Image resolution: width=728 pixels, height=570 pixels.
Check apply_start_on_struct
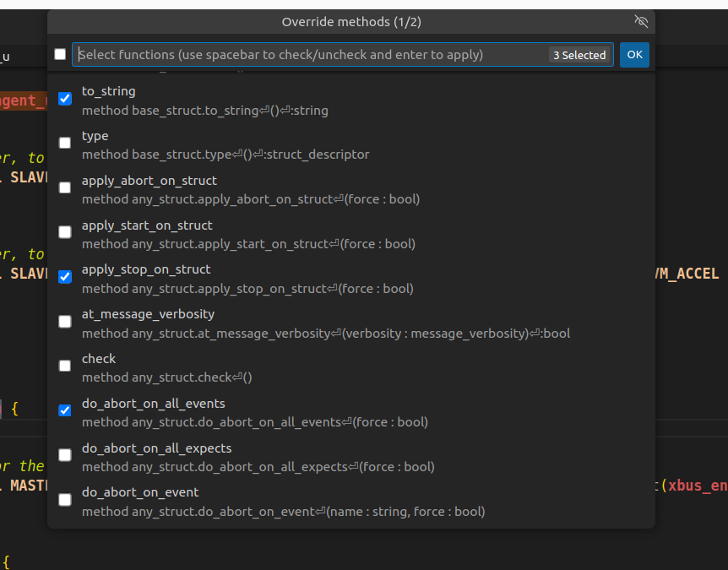65,232
